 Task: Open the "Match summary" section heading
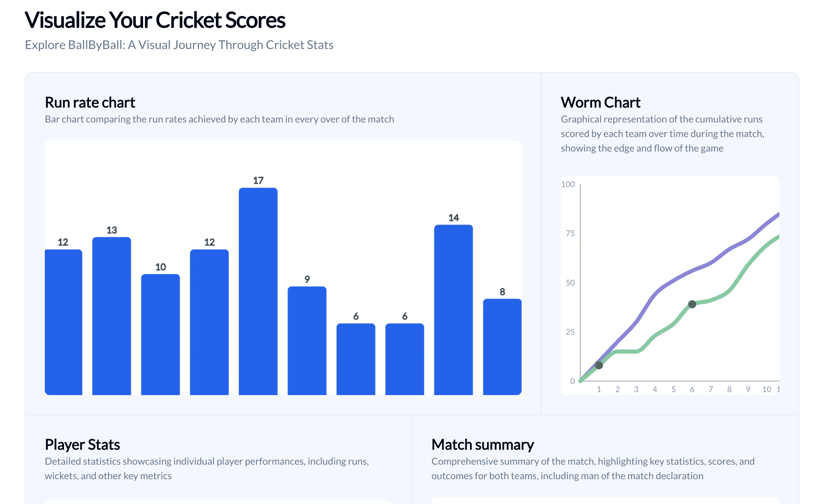click(x=483, y=444)
